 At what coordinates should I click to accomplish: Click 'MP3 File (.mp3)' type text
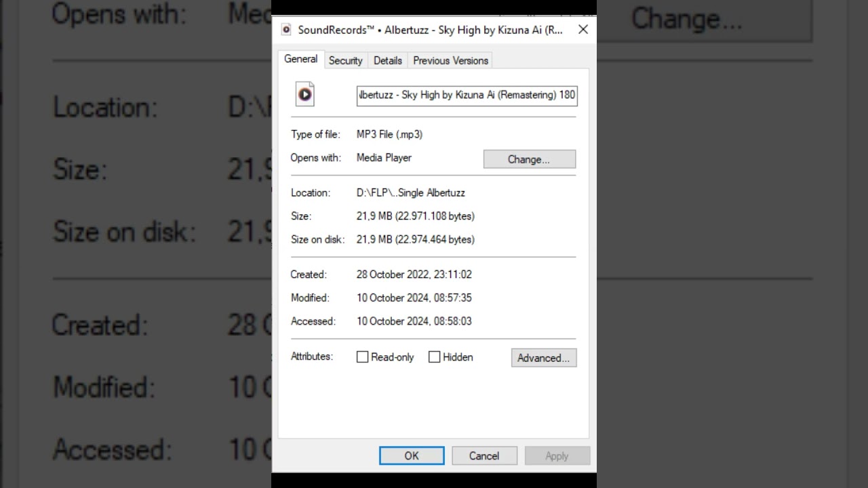[x=389, y=134]
